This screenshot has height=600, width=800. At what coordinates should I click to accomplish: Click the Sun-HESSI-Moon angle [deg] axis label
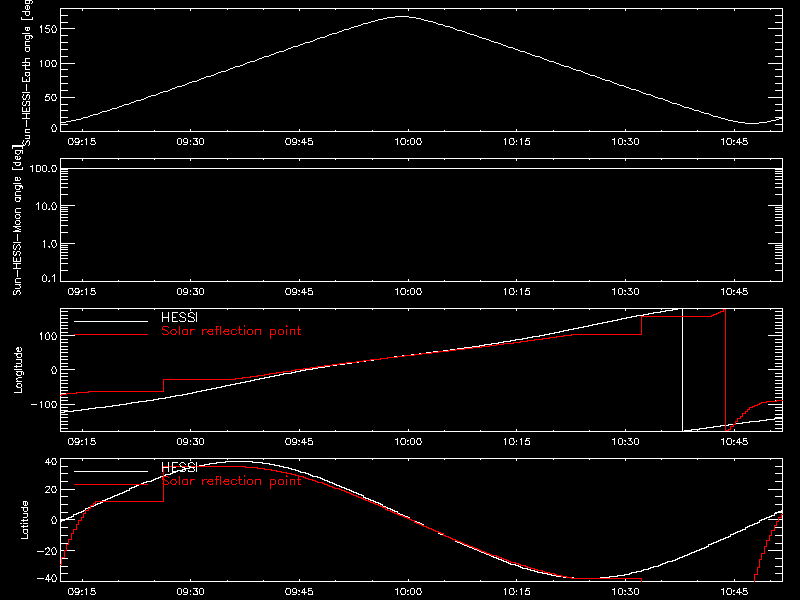pos(17,219)
